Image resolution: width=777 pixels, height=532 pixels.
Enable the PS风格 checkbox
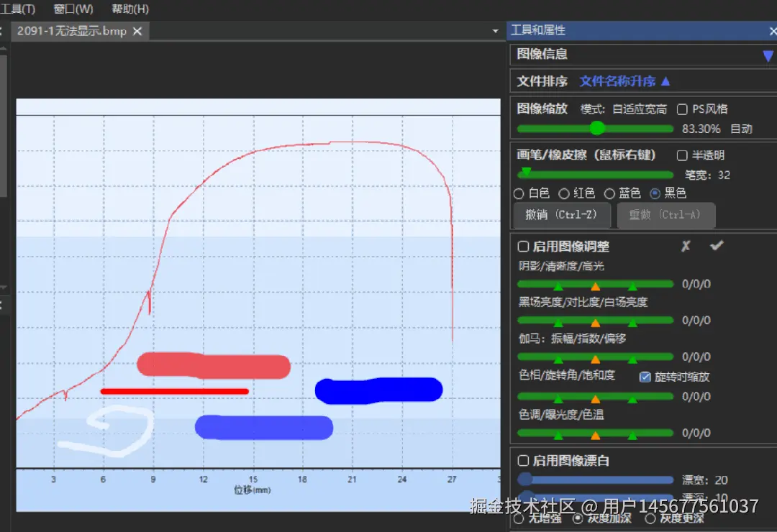(x=682, y=109)
